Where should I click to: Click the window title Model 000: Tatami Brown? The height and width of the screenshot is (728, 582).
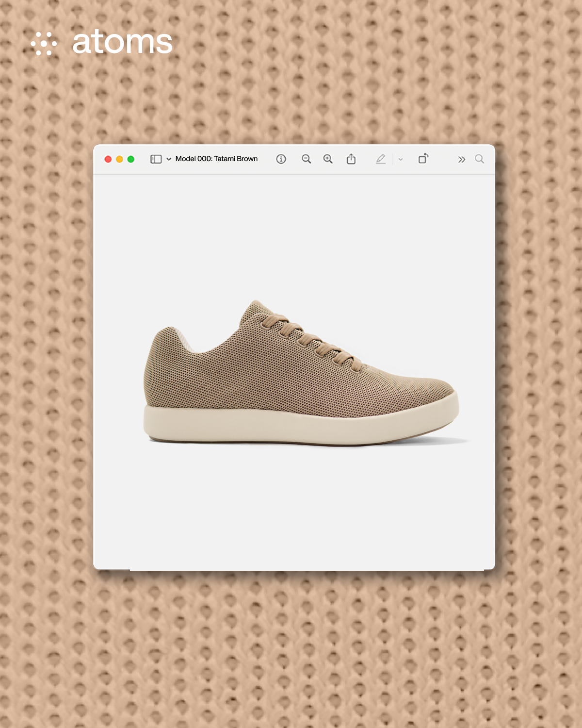point(216,159)
